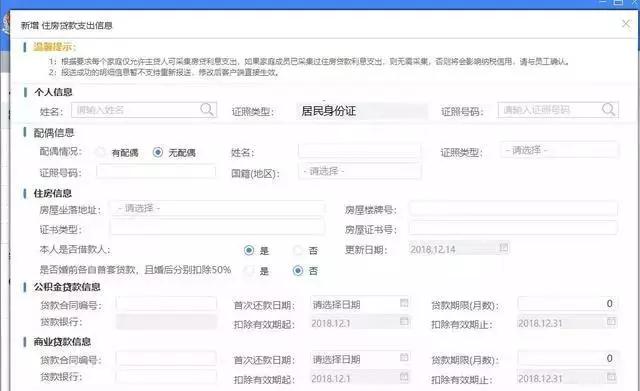Open calendar icon for 公积金 扣除有效期止

click(x=611, y=322)
